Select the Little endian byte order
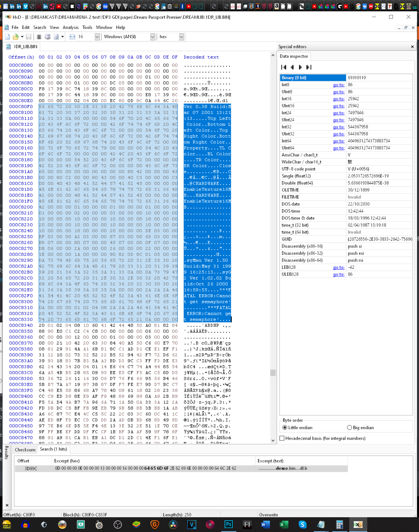The width and height of the screenshot is (419, 532). tap(297, 428)
